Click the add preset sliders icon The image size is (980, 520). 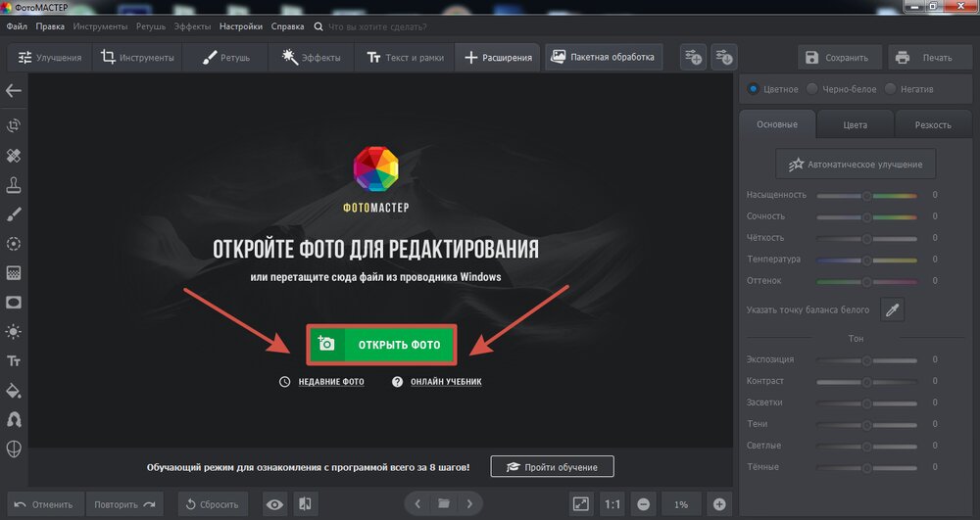click(x=693, y=58)
